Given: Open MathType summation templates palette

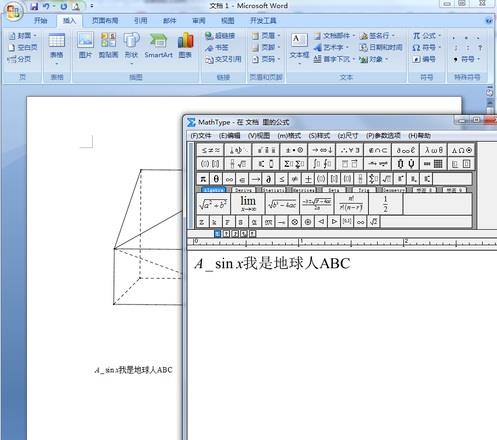Looking at the screenshot, I should (x=294, y=164).
